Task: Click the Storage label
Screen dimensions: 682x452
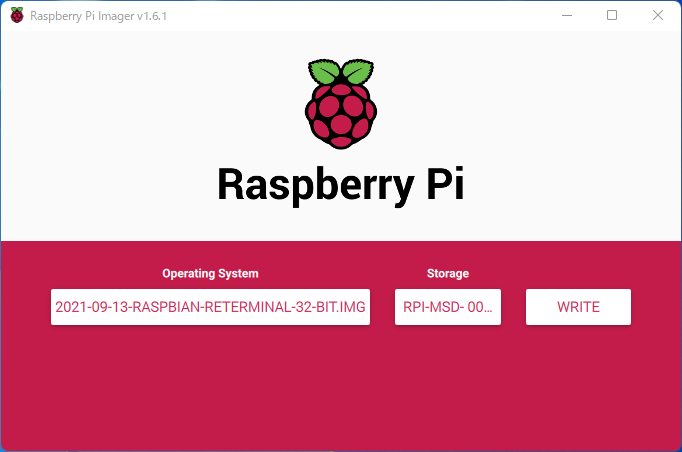Action: tap(448, 273)
